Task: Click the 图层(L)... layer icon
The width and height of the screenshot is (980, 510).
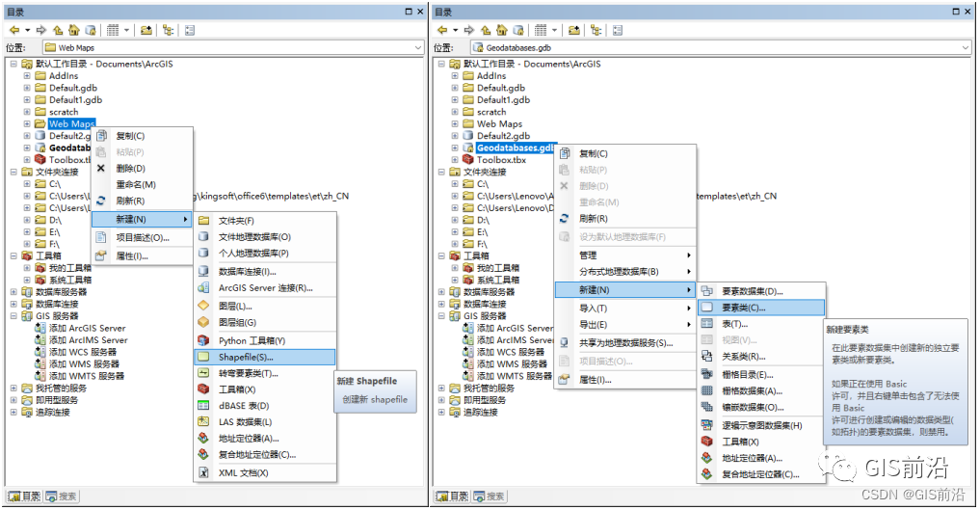Action: 203,307
